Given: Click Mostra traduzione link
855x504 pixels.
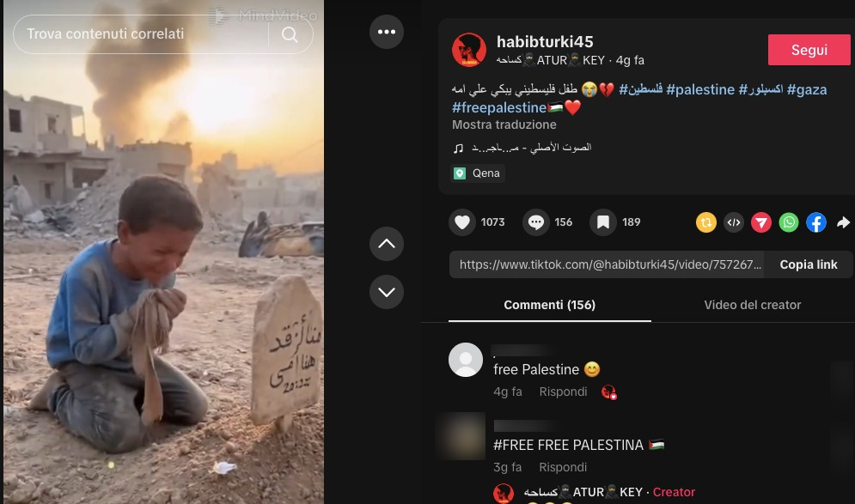Looking at the screenshot, I should click(x=504, y=124).
